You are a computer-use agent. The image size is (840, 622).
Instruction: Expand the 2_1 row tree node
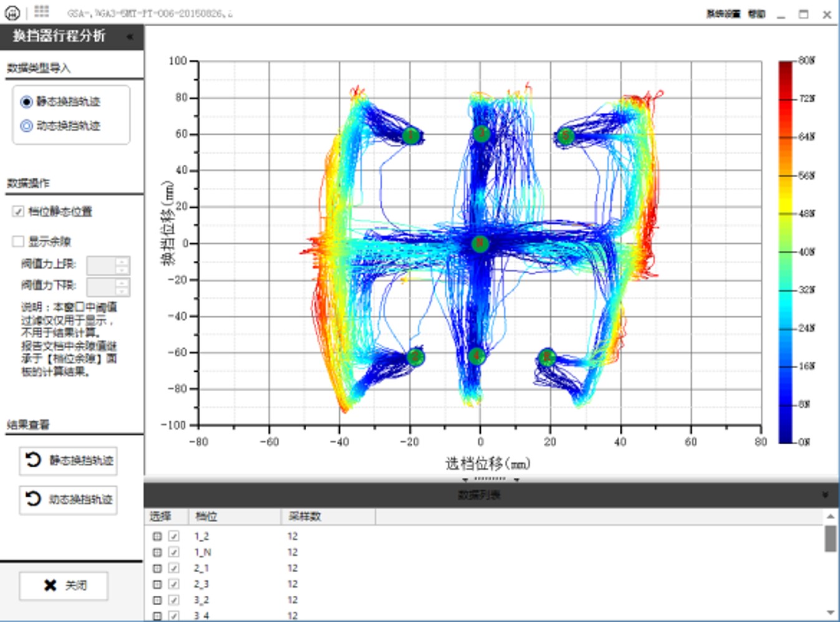pos(157,568)
